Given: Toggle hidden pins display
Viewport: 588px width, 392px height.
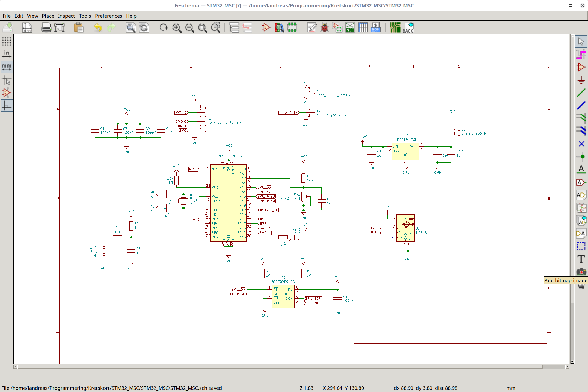Looking at the screenshot, I should click(7, 93).
